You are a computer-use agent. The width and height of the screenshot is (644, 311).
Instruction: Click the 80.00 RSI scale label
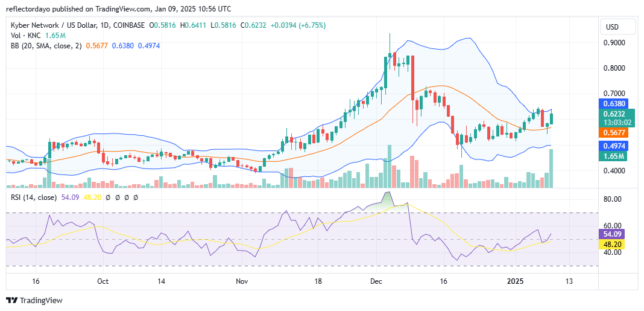[x=613, y=199]
